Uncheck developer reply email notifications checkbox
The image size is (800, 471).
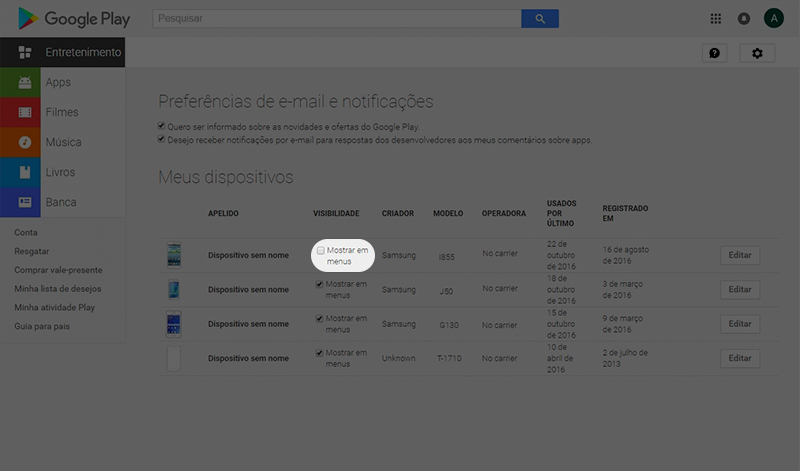162,140
